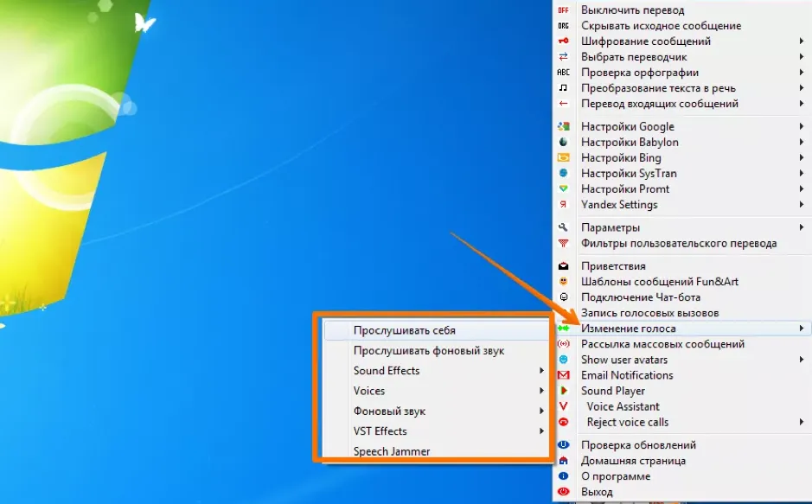The image size is (812, 504).
Task: Click the wrench icon for Параметры
Action: click(563, 227)
